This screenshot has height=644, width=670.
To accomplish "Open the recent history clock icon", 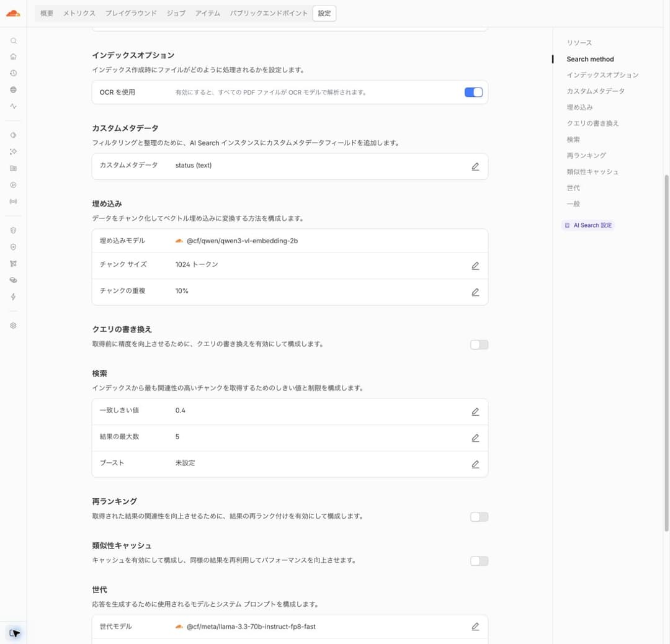I will [x=13, y=73].
